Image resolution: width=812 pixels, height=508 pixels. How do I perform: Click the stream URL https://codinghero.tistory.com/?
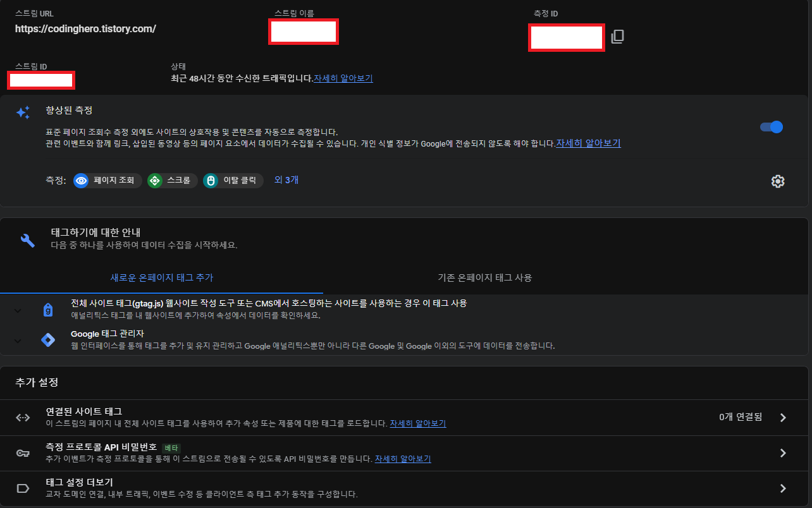click(85, 28)
